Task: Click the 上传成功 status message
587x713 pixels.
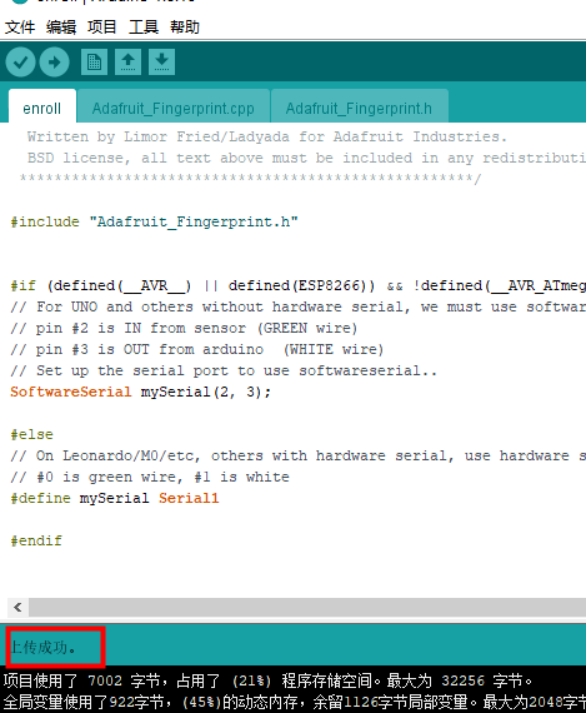Action: tap(43, 647)
